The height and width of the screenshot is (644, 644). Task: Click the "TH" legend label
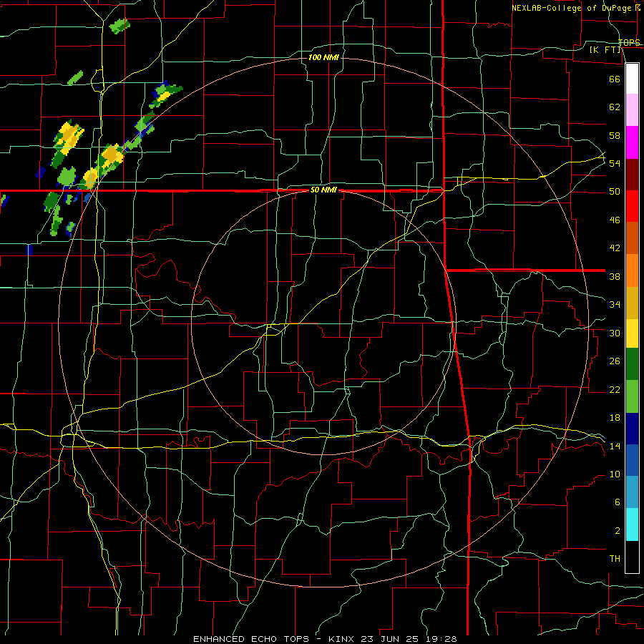pyautogui.click(x=615, y=559)
